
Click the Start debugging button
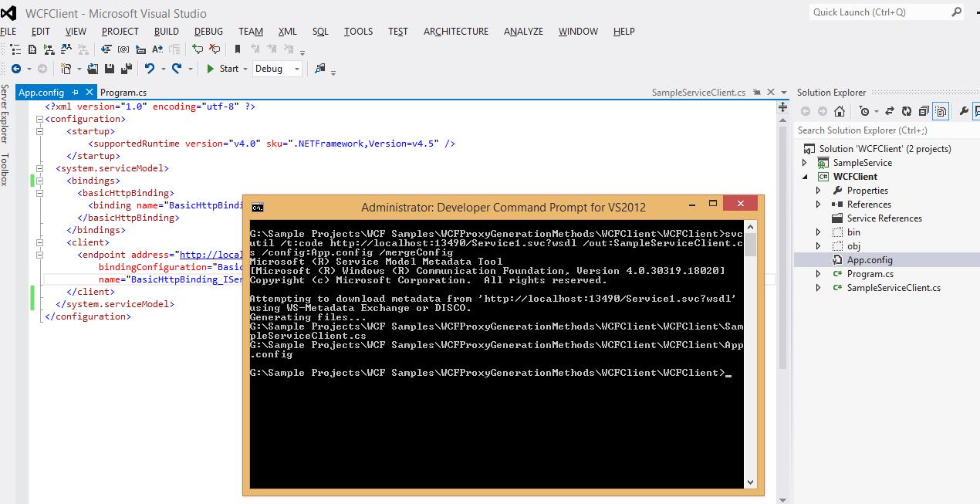222,69
